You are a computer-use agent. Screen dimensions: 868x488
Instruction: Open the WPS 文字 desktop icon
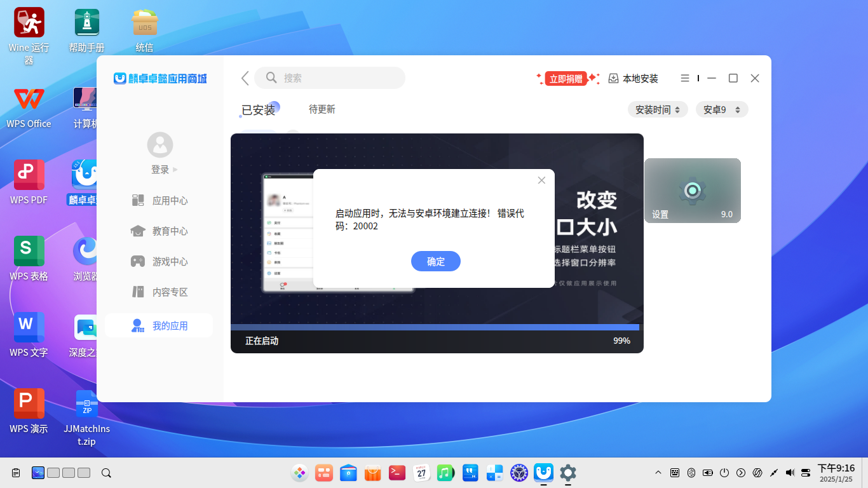29,335
